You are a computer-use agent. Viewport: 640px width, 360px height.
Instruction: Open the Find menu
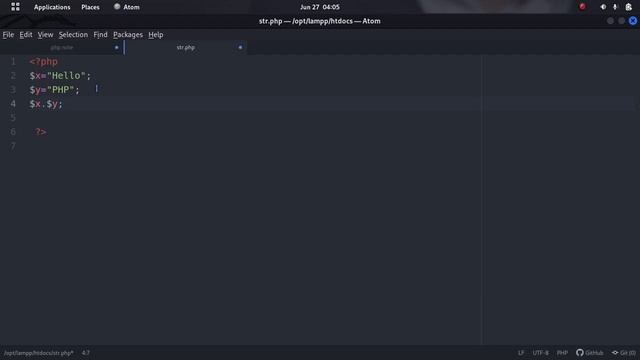pyautogui.click(x=100, y=35)
